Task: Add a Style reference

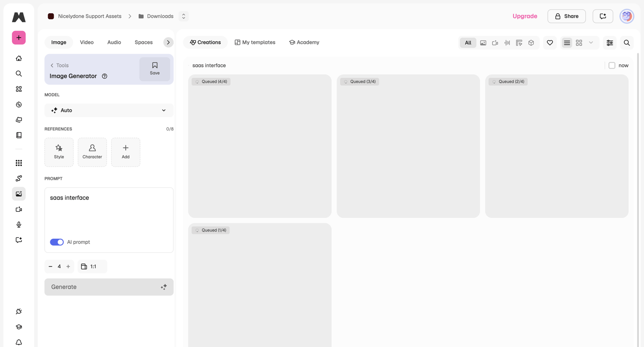Action: (x=59, y=152)
